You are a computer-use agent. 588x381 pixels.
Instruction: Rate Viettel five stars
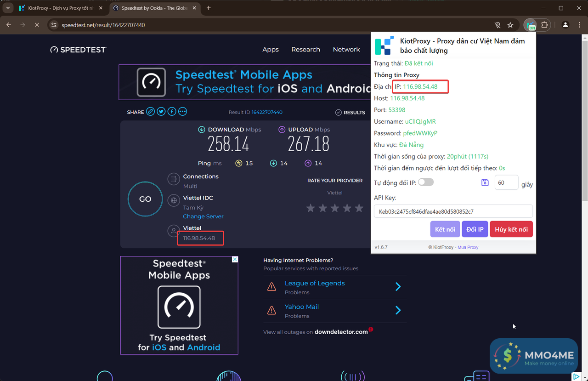point(359,208)
